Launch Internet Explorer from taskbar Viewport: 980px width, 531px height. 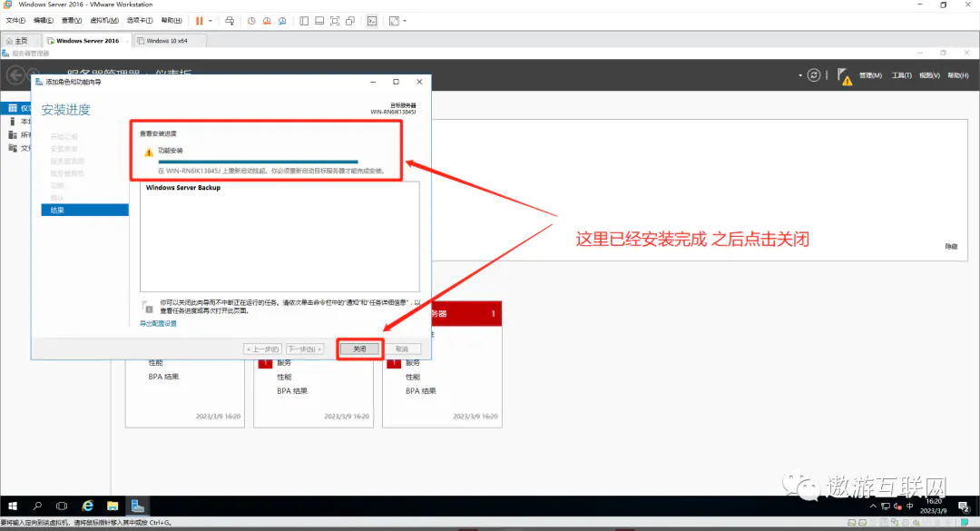tap(87, 506)
